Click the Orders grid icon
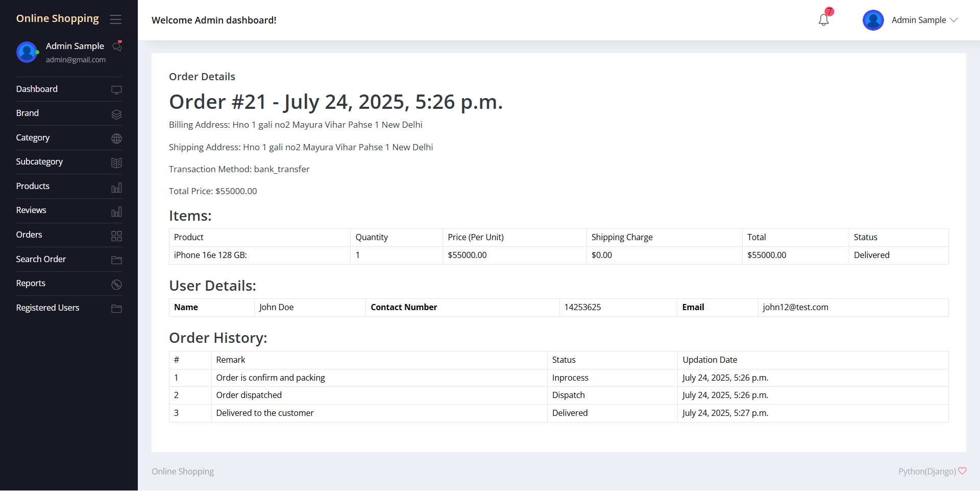Image resolution: width=980 pixels, height=491 pixels. (x=116, y=236)
